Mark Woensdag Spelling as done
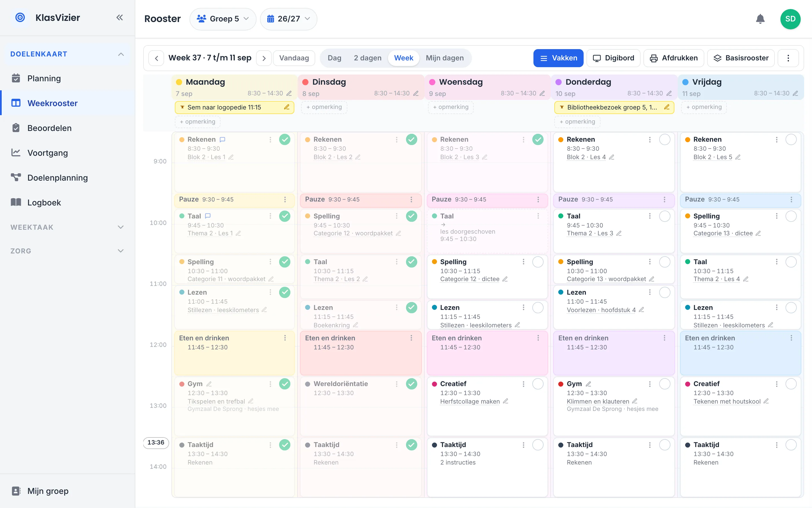Screen dimensions: 812x508 (x=538, y=262)
